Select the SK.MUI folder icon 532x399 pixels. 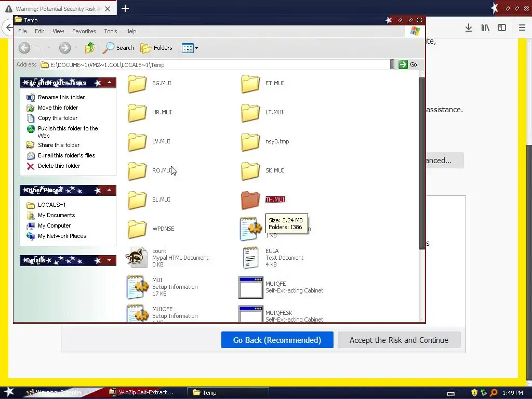pos(250,170)
